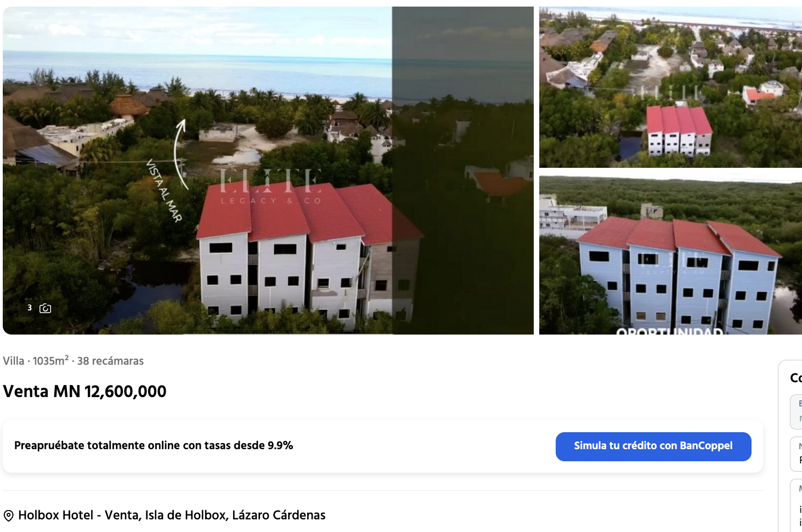The image size is (802, 532).
Task: Click the Venta MN 12,600,000 price heading
Action: point(84,391)
